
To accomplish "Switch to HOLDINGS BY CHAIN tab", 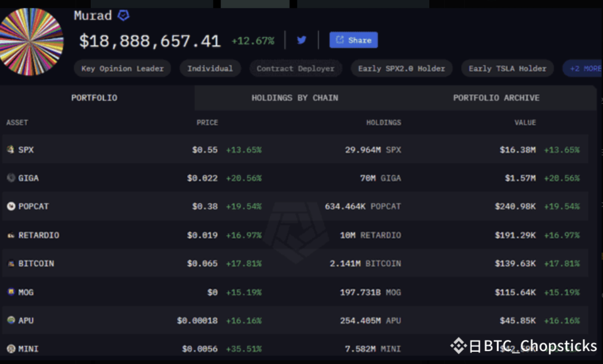I will point(295,98).
